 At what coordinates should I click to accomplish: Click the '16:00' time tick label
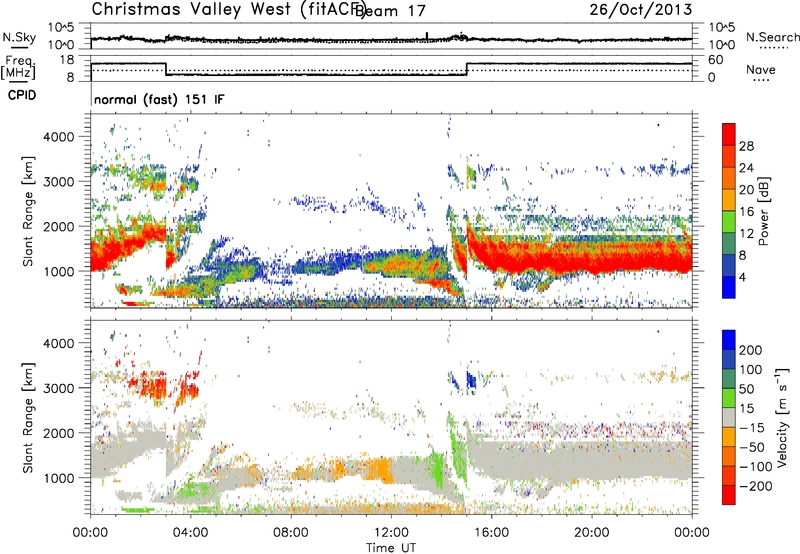coord(491,533)
